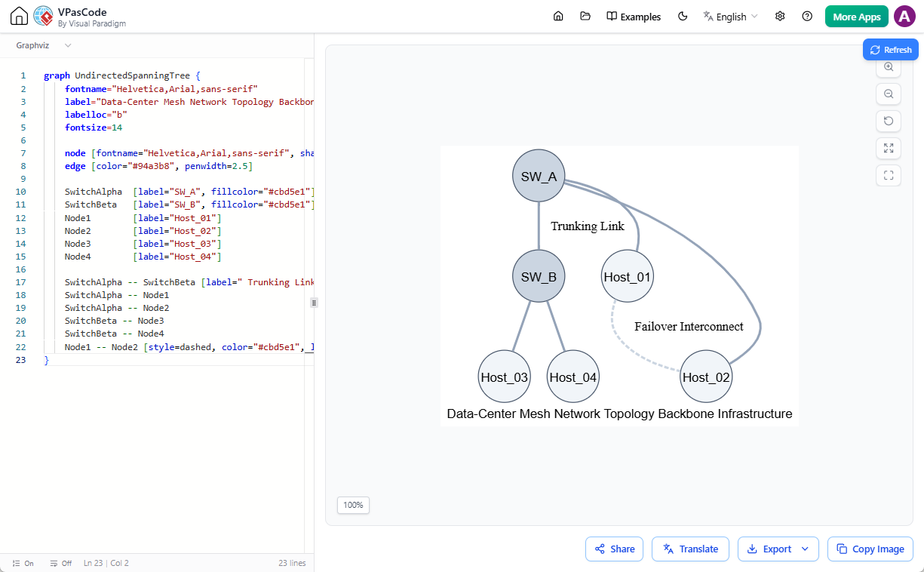Click the VPasCode globe logo
The width and height of the screenshot is (924, 572).
44,17
